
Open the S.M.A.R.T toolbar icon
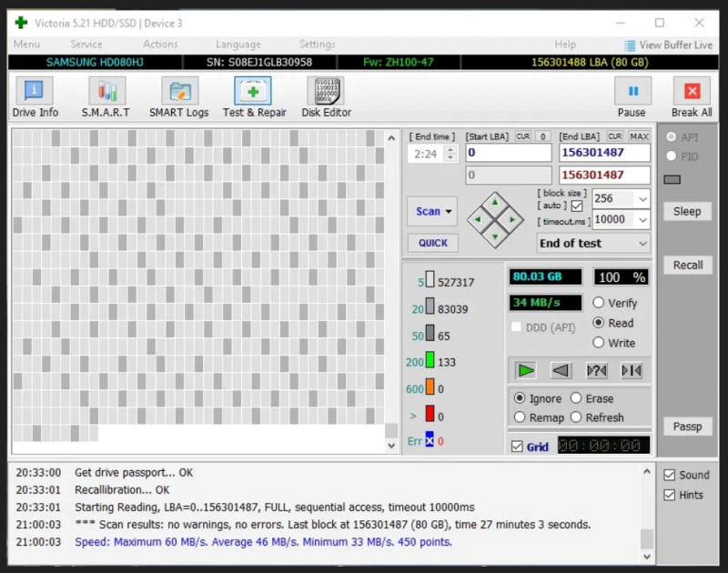pos(106,97)
